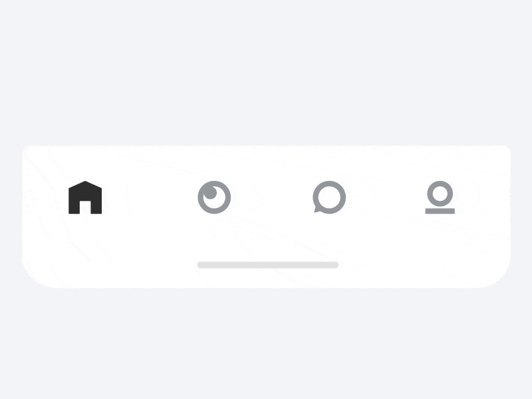Image resolution: width=532 pixels, height=399 pixels.
Task: Select the house-shaped navigation icon
Action: 85,198
